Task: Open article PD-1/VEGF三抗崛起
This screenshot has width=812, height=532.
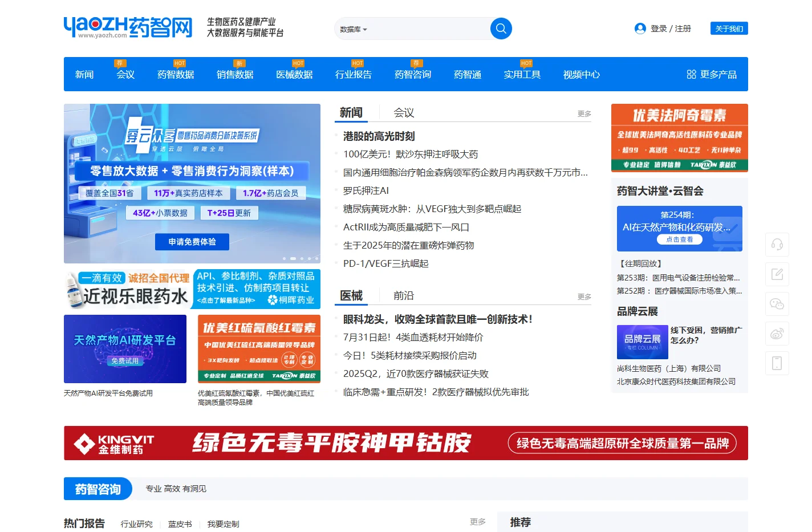Action: tap(385, 264)
